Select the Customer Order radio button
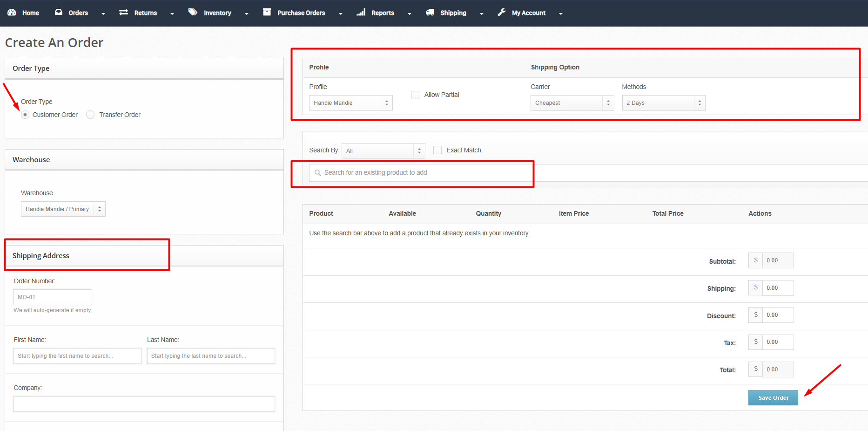This screenshot has width=868, height=431. click(25, 115)
